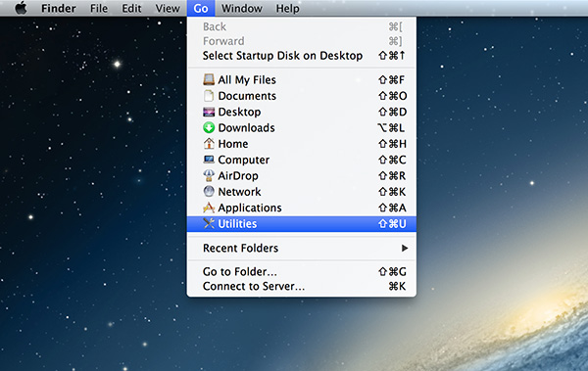Viewport: 588px width, 371px height.
Task: Click the All My Files icon
Action: point(209,79)
